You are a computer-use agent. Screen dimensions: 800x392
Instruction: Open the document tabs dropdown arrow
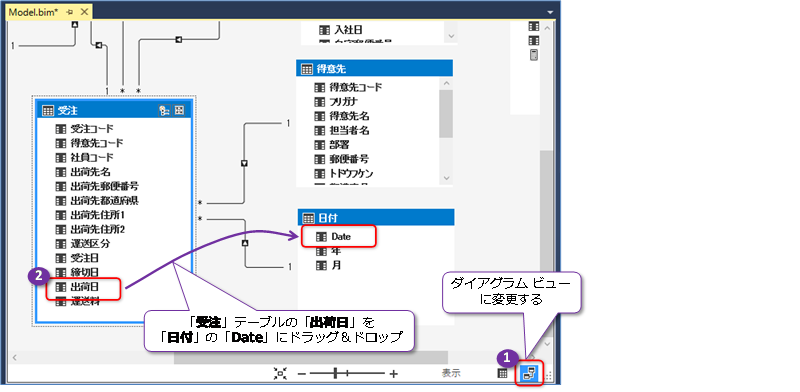click(550, 12)
